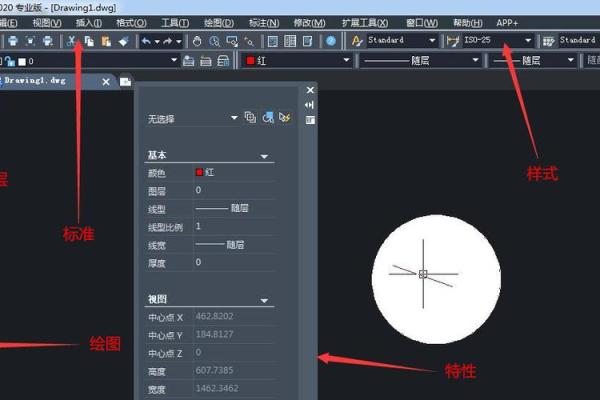Open the linetype control 随层 dropdown
Image resolution: width=600 pixels, height=400 pixels.
(475, 60)
